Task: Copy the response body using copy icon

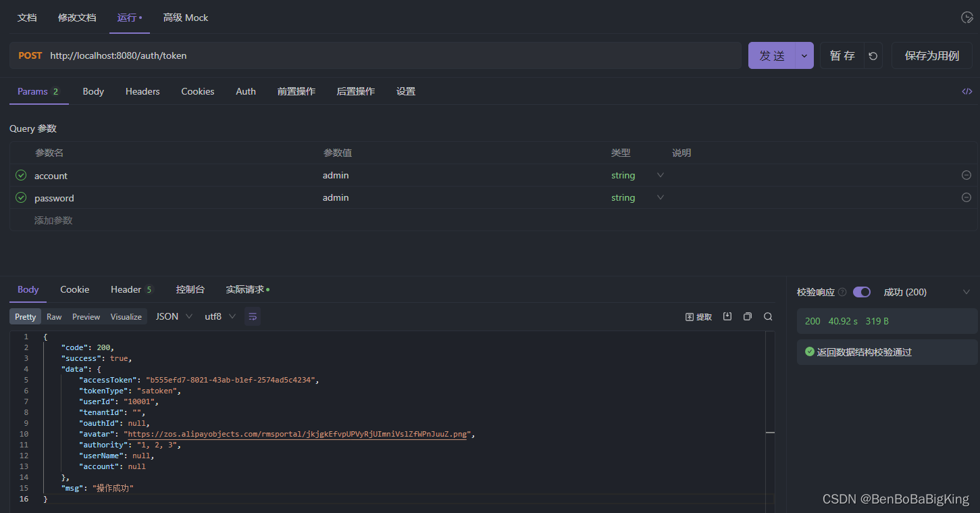Action: click(748, 316)
